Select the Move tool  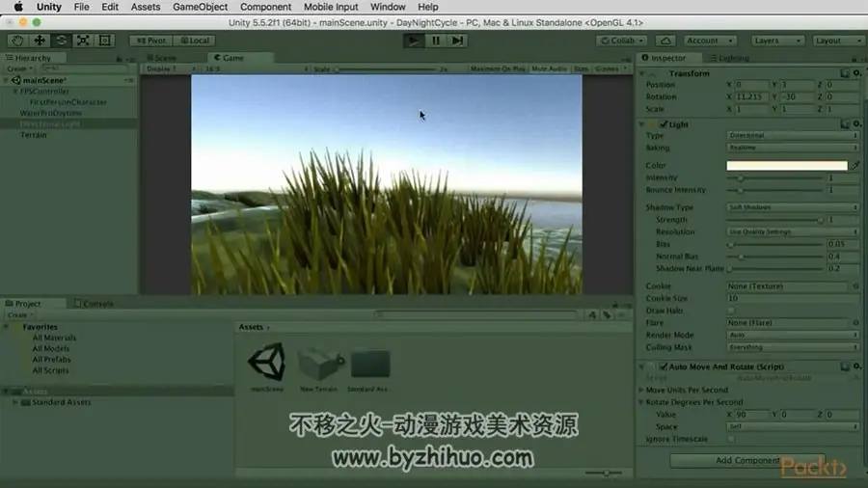pyautogui.click(x=40, y=41)
